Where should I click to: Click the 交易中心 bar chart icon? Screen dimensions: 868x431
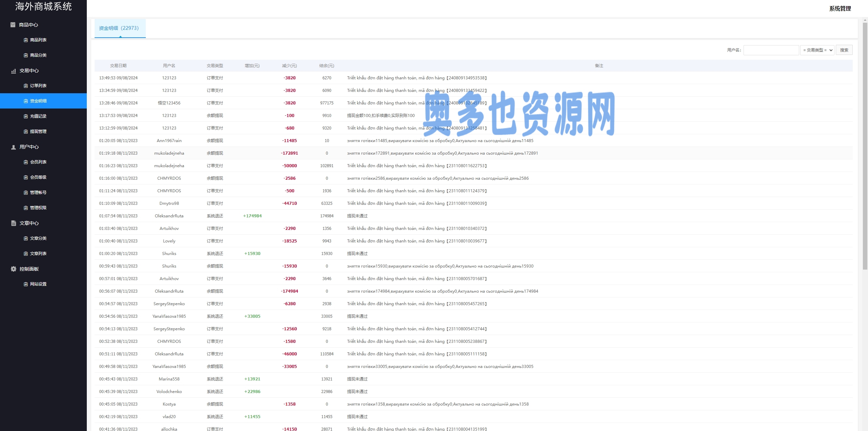pyautogui.click(x=14, y=71)
